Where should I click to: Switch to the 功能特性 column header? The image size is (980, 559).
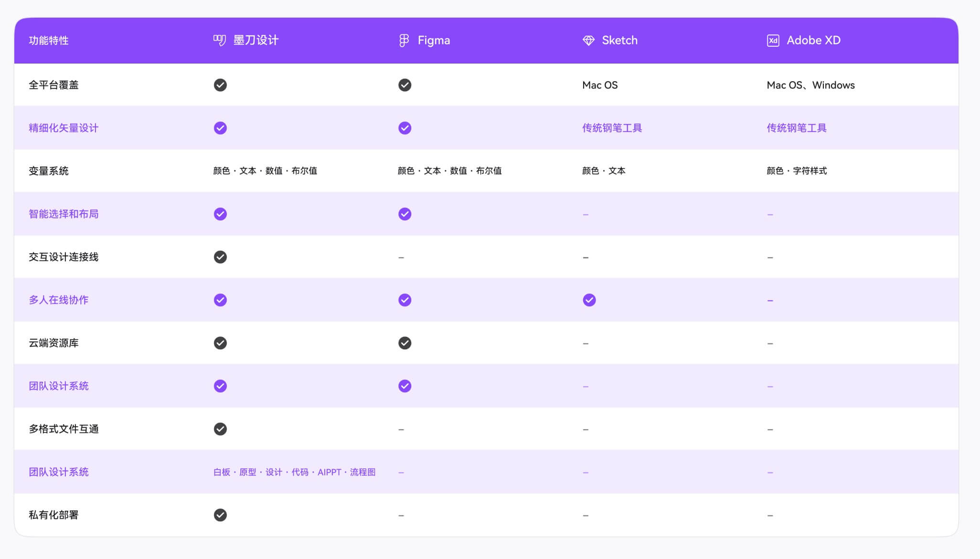coord(48,41)
